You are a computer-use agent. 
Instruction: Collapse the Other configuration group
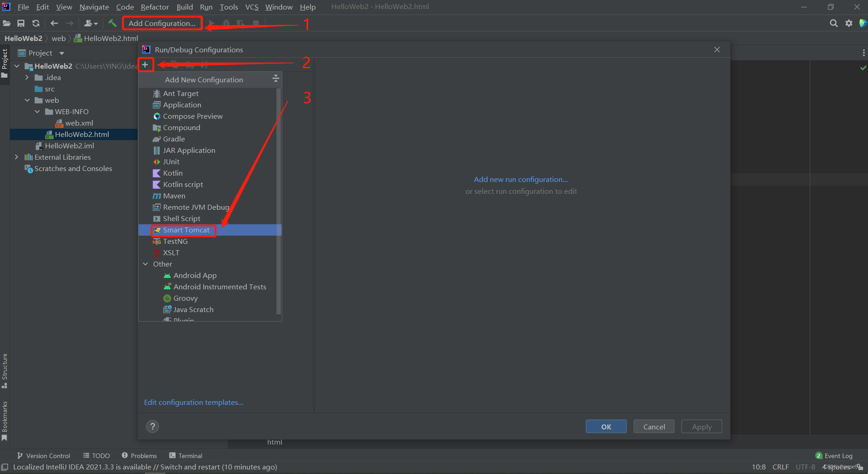click(145, 264)
